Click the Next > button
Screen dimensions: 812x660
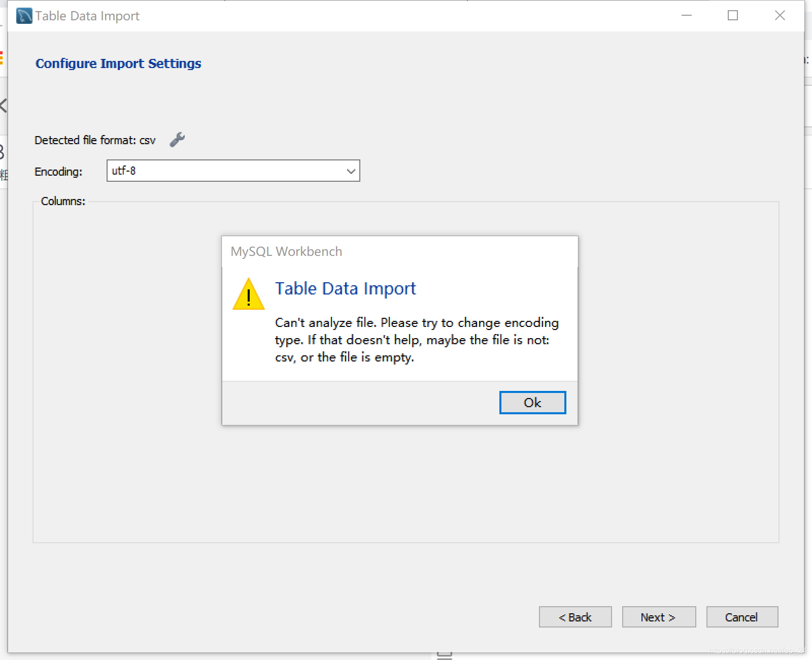[659, 617]
